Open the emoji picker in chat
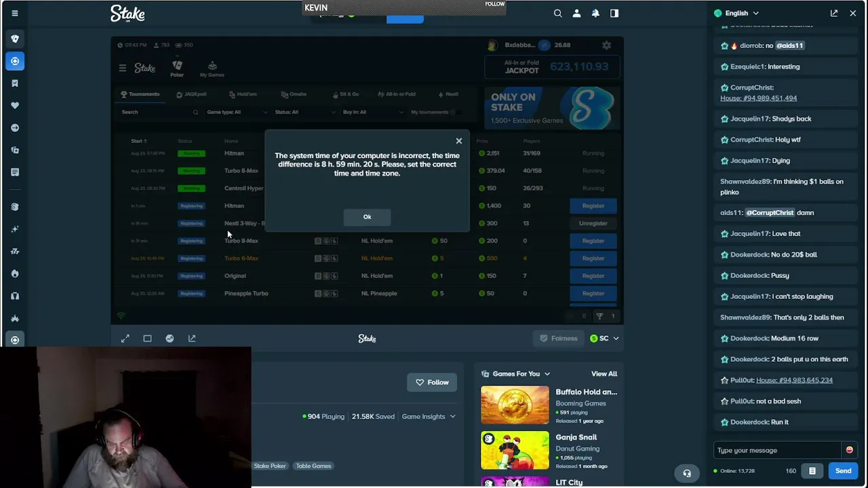 click(849, 450)
